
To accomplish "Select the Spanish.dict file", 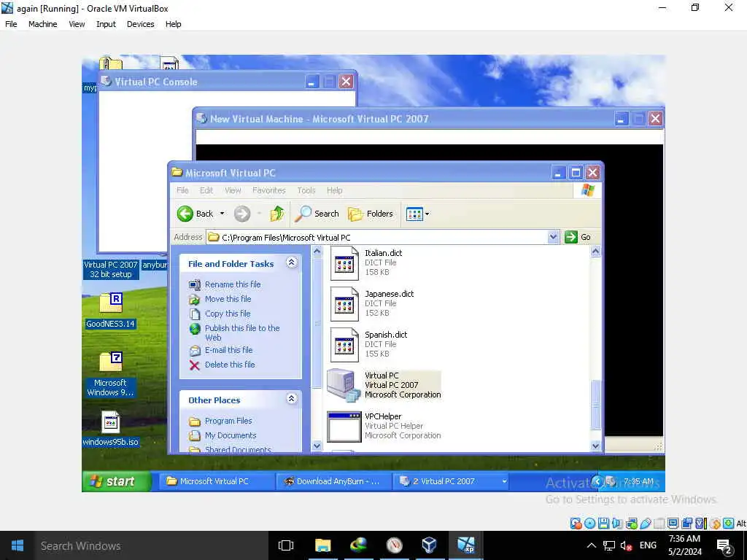I will [x=368, y=344].
